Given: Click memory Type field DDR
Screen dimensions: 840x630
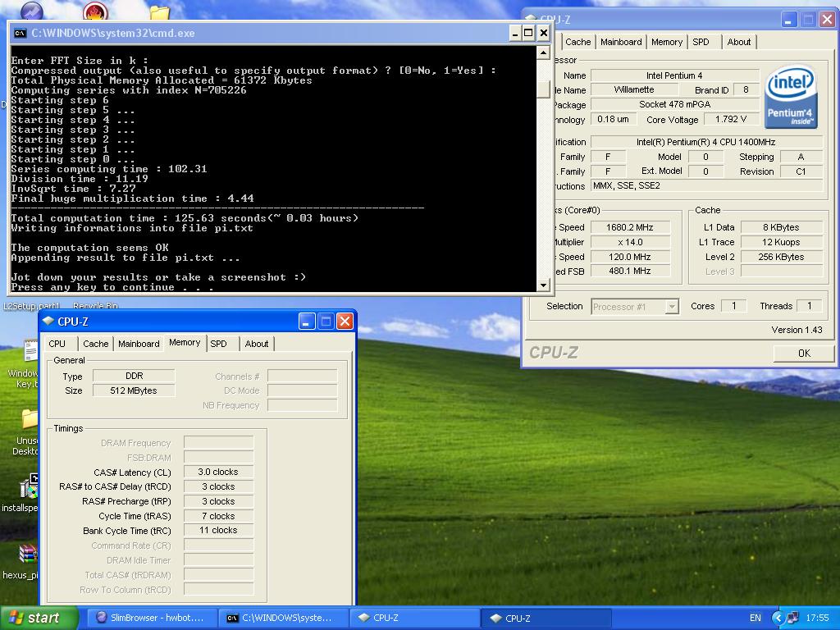Looking at the screenshot, I should pos(134,376).
